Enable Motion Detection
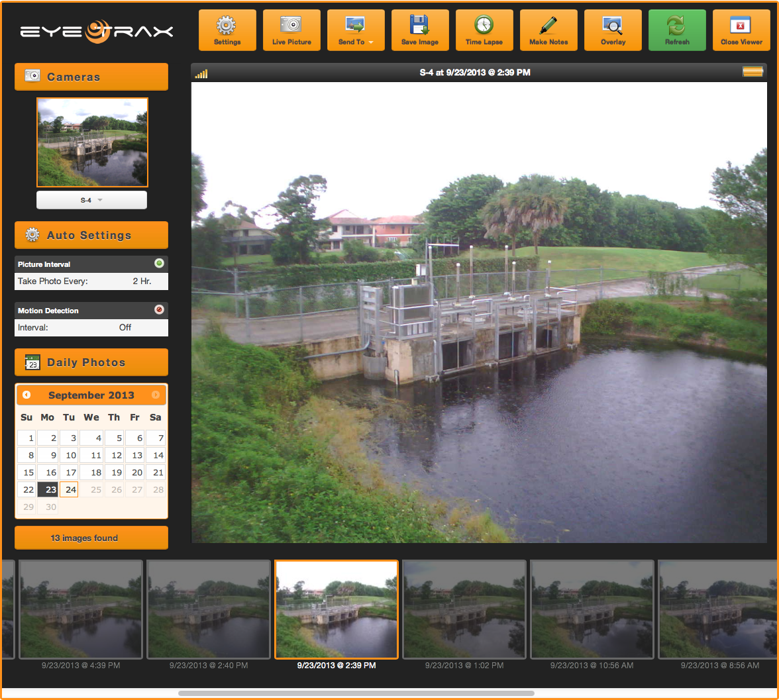Viewport: 779px width, 700px height. 158,309
